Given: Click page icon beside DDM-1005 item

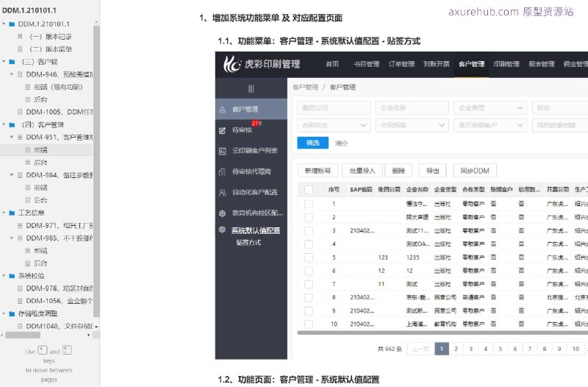Looking at the screenshot, I should [x=20, y=112].
